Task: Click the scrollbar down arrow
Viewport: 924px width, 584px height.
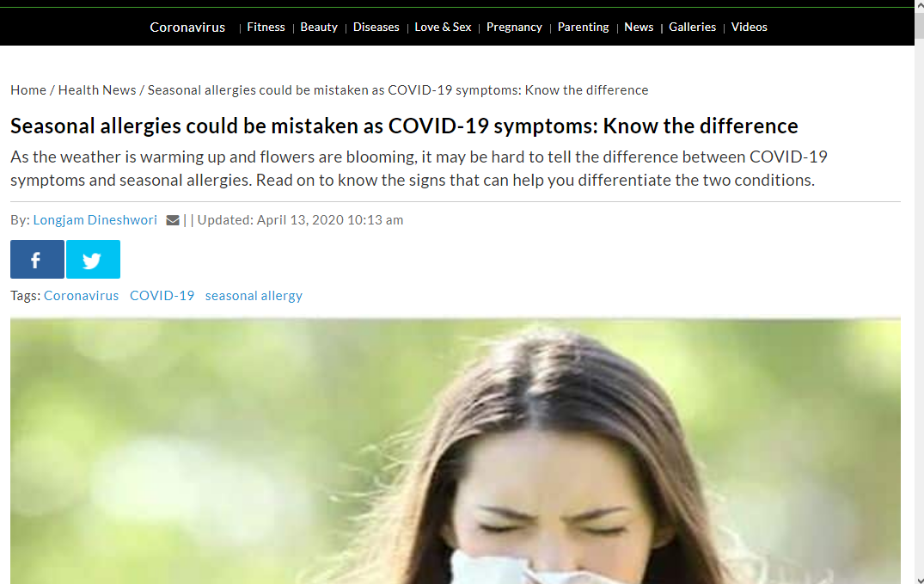Action: coord(920,580)
